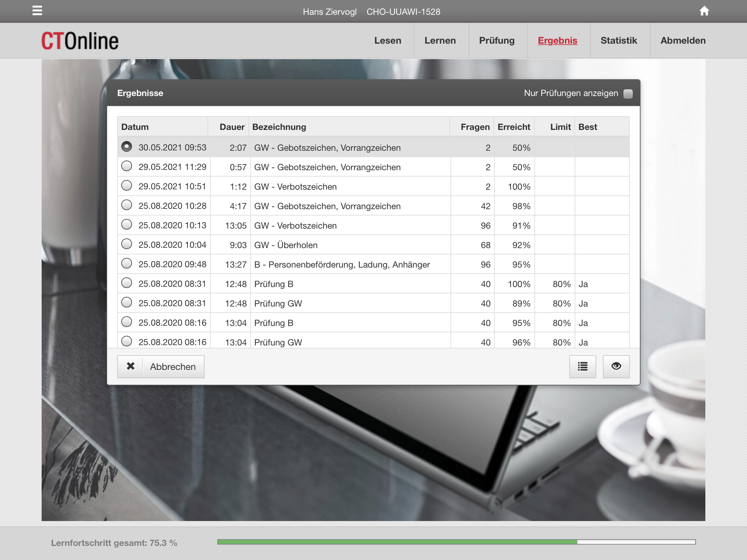Image resolution: width=747 pixels, height=560 pixels.
Task: Click the Lernfortschritt progress bar
Action: (x=456, y=542)
